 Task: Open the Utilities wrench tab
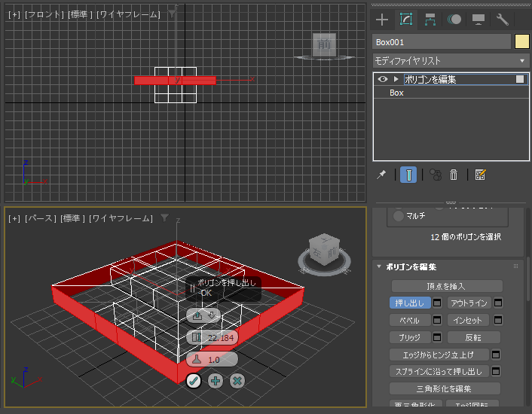coord(502,20)
